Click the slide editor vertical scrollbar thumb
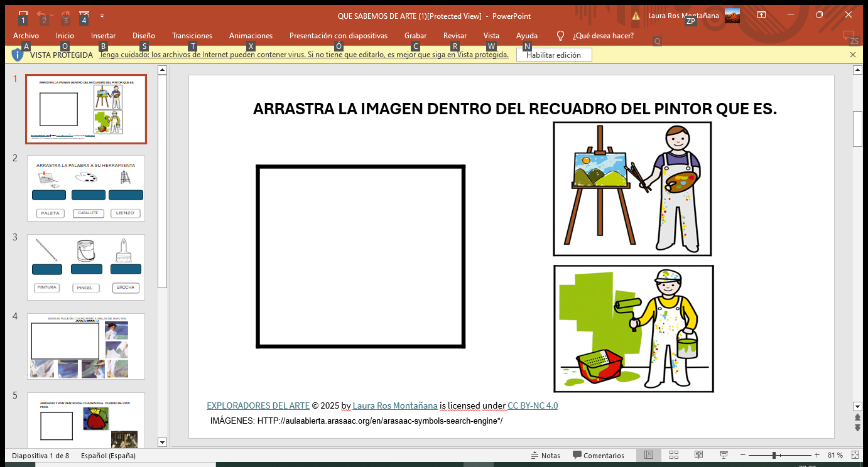The width and height of the screenshot is (868, 467). (x=857, y=129)
